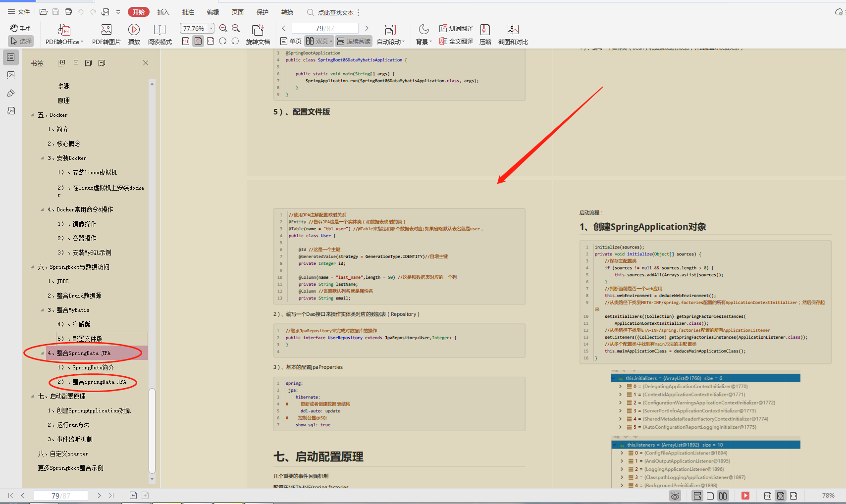Switch to the 插入 tab
846x504 pixels.
(x=163, y=12)
